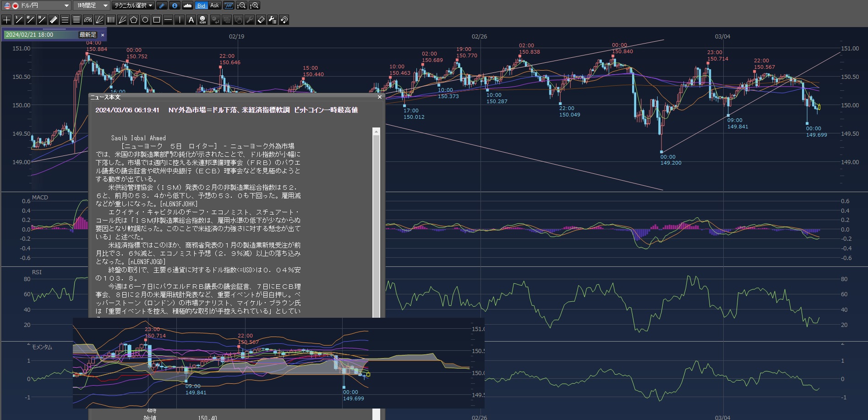Select Bid price display
Image resolution: width=868 pixels, height=420 pixels.
(x=201, y=6)
